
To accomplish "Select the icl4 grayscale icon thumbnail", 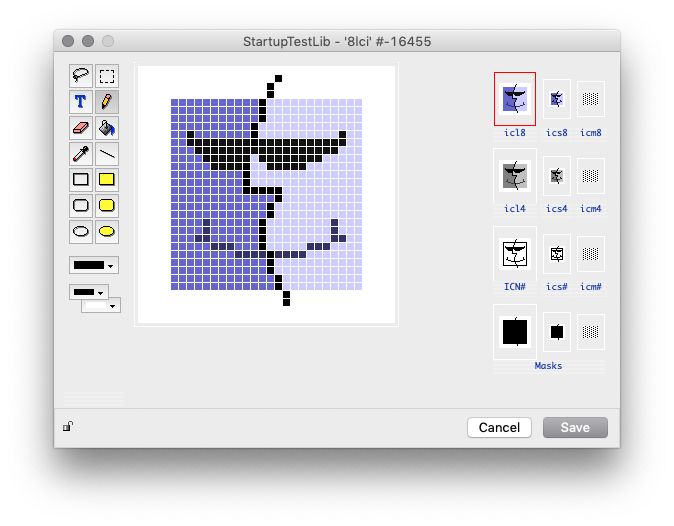I will [x=515, y=176].
